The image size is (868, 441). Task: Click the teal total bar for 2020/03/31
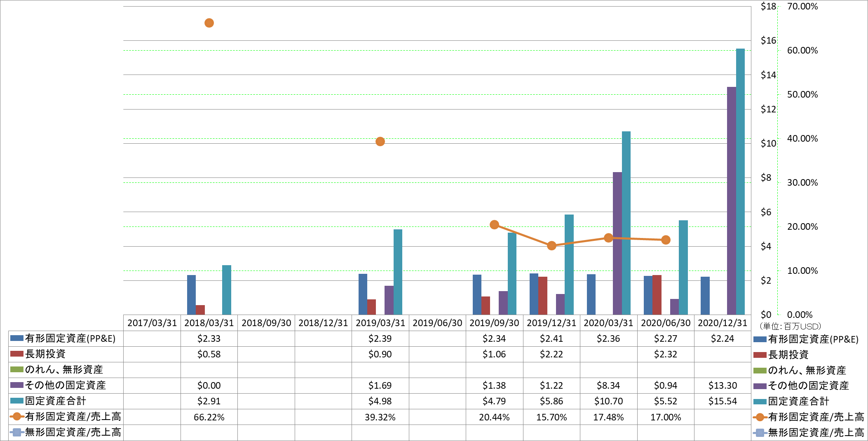tap(626, 223)
